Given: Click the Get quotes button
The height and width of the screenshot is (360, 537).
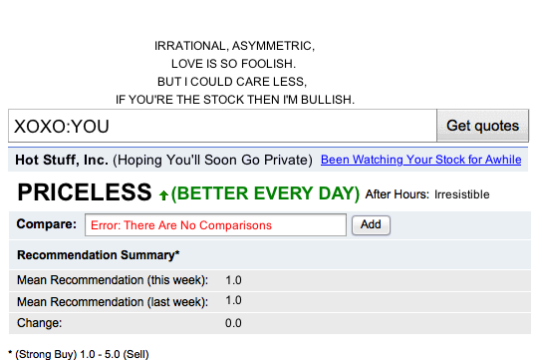Looking at the screenshot, I should coord(483,126).
